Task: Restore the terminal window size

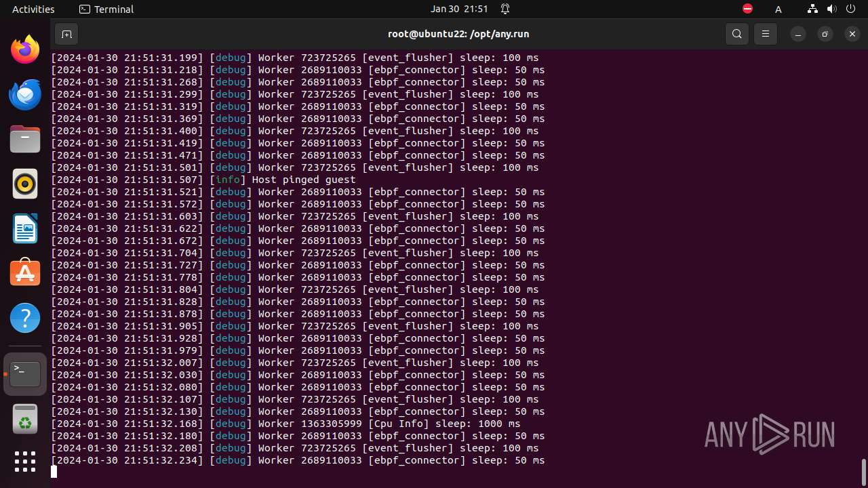Action: click(x=825, y=34)
